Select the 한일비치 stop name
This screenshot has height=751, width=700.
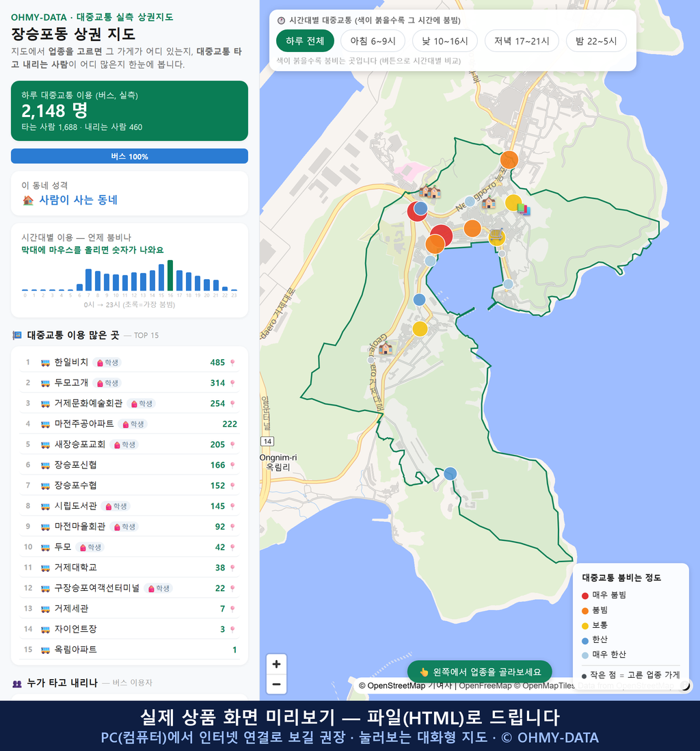click(x=71, y=362)
